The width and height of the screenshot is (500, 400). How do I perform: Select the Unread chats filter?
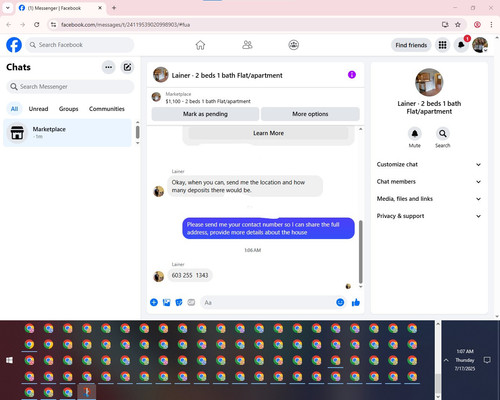coord(38,109)
